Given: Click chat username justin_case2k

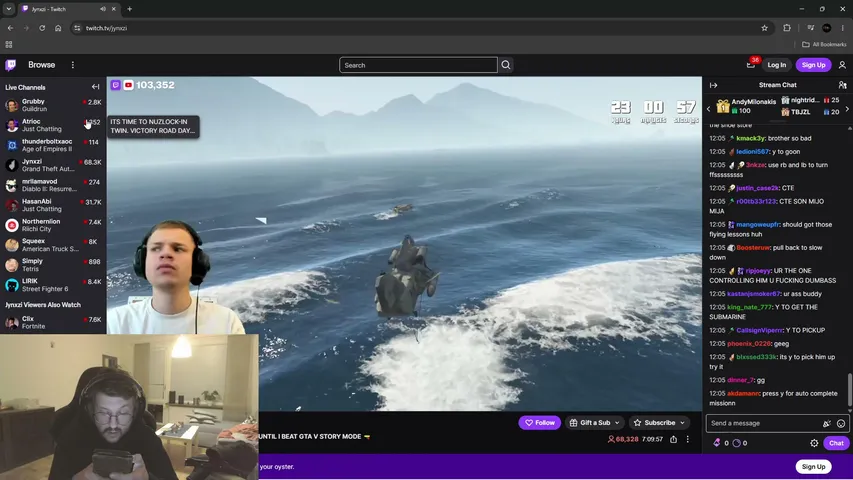Looking at the screenshot, I should 757,188.
